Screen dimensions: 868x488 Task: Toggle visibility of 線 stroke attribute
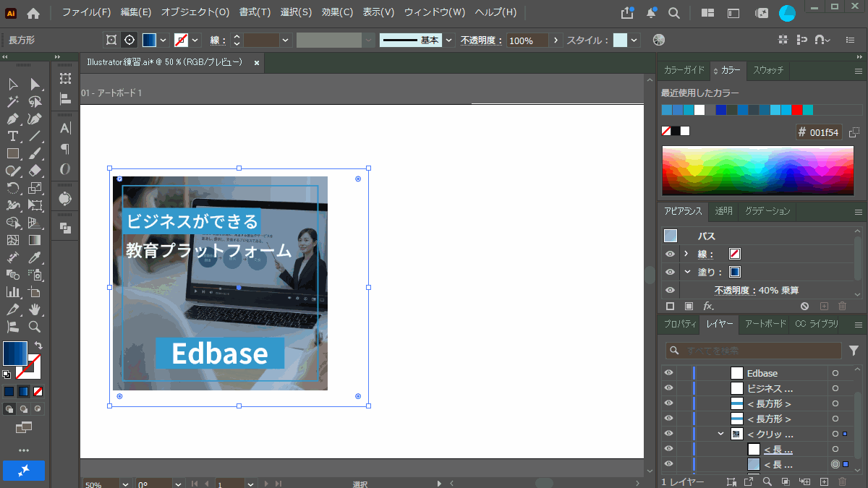point(670,254)
